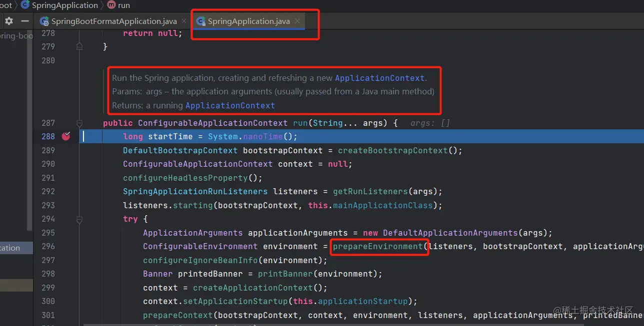This screenshot has width=644, height=326.
Task: Click the class icon beside SpringApplication breadcrumb
Action: pyautogui.click(x=25, y=5)
